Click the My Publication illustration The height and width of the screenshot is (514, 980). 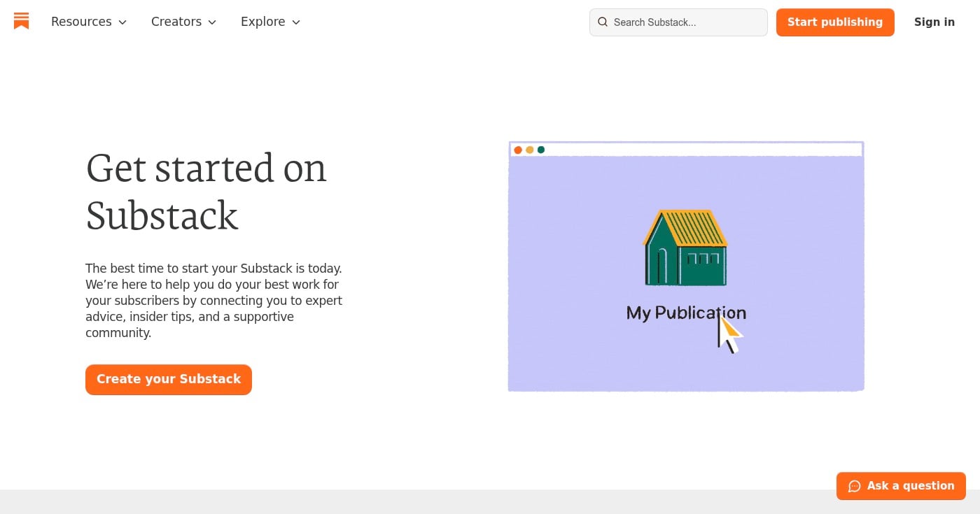coord(686,266)
